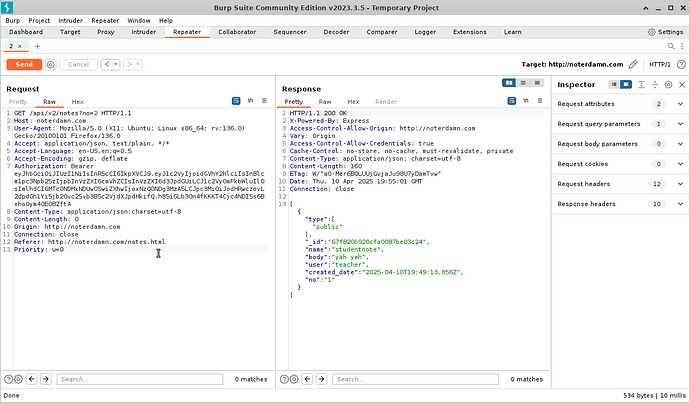690x403 pixels.
Task: Focus the response search input field
Action: [415, 379]
